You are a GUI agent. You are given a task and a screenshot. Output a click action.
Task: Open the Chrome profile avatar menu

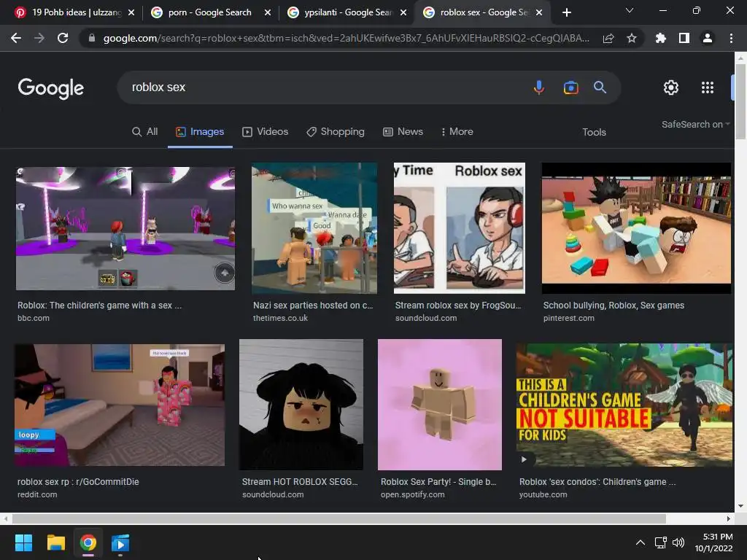(708, 38)
